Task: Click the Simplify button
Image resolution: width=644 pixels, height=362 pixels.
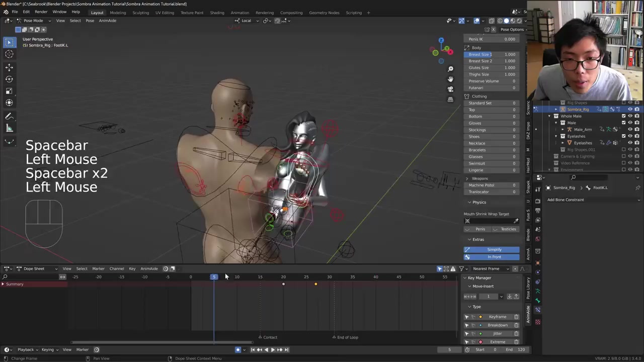Action: click(x=494, y=249)
